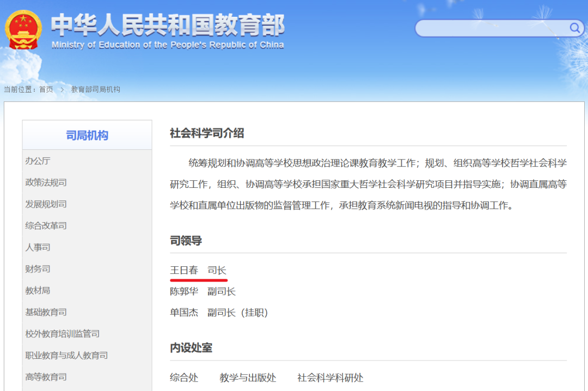This screenshot has height=391, width=588.
Task: Click the 中华人民共和国教育部 site title
Action: pyautogui.click(x=168, y=25)
